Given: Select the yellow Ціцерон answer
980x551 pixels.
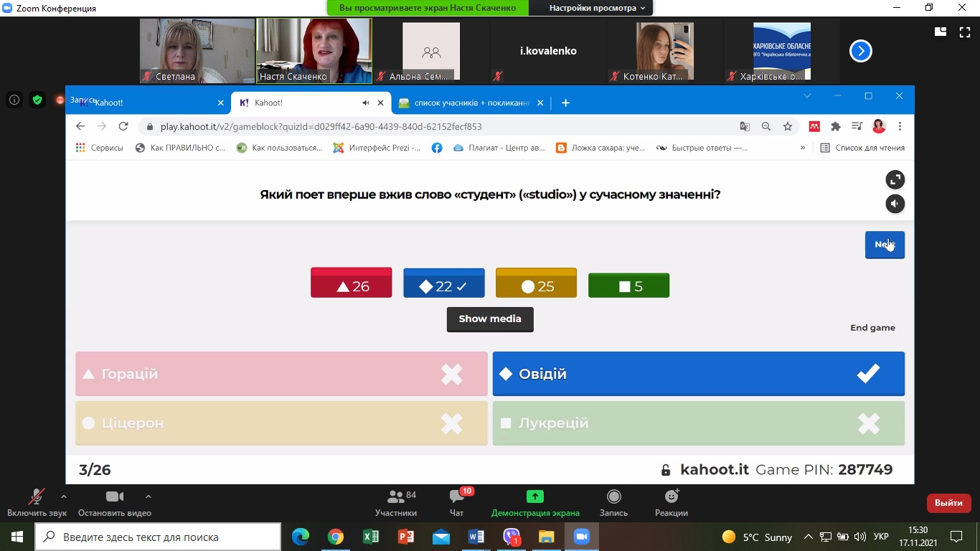Looking at the screenshot, I should pyautogui.click(x=281, y=423).
